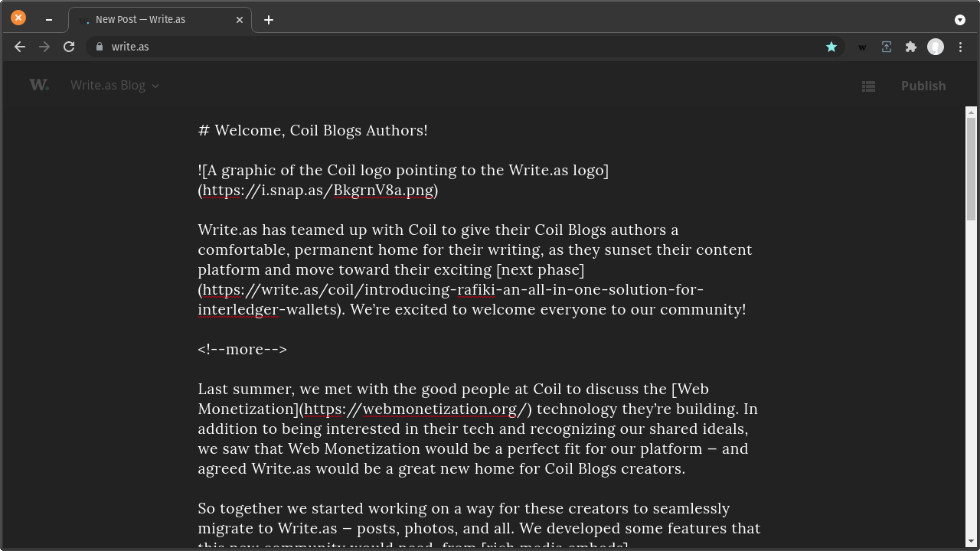
Task: Click the forward navigation arrow
Action: click(44, 47)
